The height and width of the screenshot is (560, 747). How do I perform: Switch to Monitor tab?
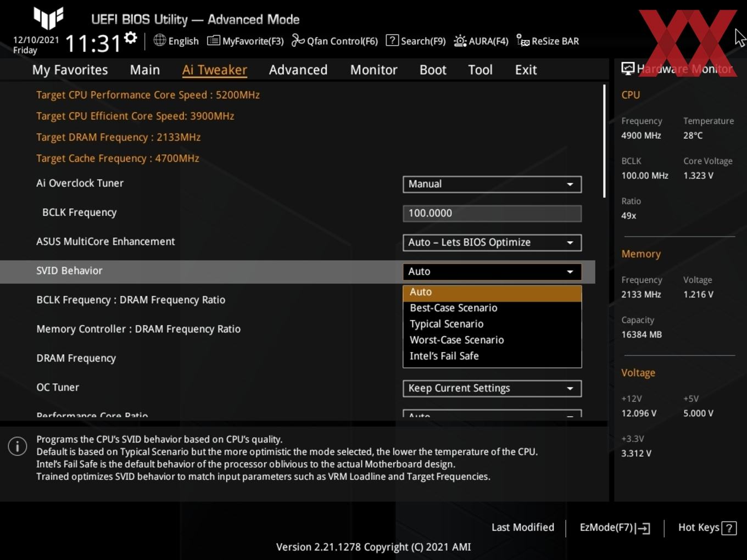pyautogui.click(x=374, y=70)
